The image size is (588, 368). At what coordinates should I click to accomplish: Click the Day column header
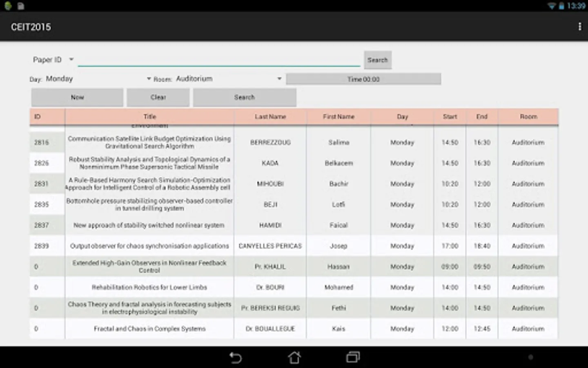[402, 117]
